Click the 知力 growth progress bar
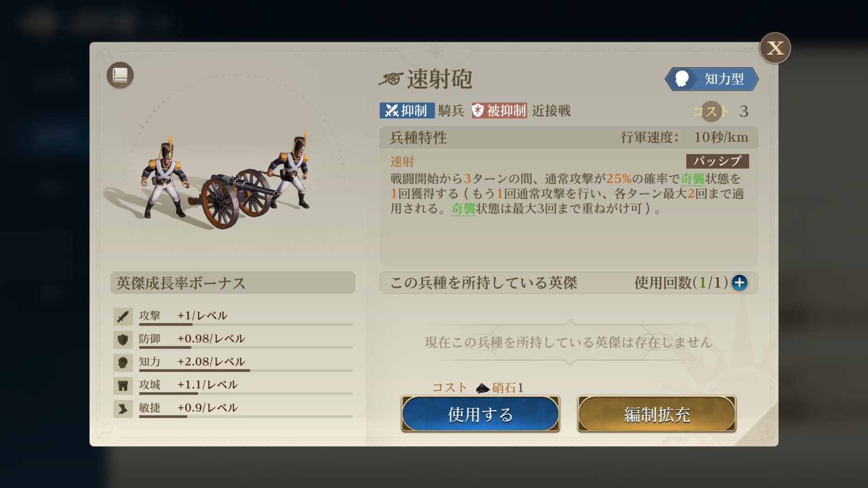The width and height of the screenshot is (868, 488). (x=245, y=370)
